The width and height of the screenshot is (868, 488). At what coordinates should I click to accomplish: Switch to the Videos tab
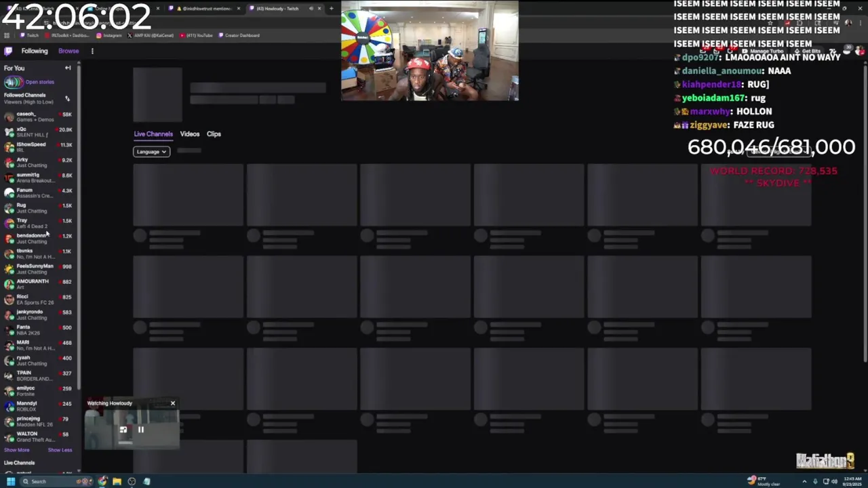coord(190,134)
